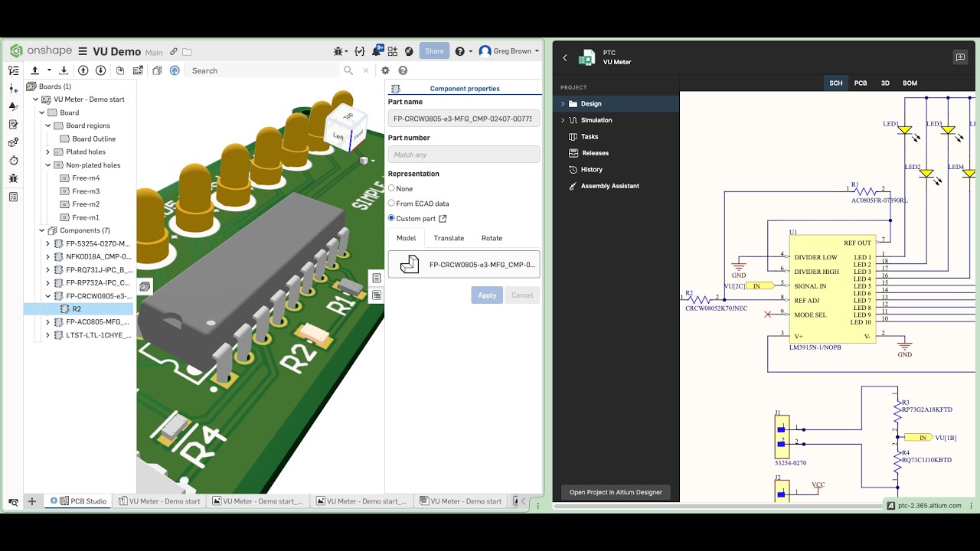Switch to the BOM tab in Altium
The height and width of the screenshot is (551, 980).
tap(910, 83)
